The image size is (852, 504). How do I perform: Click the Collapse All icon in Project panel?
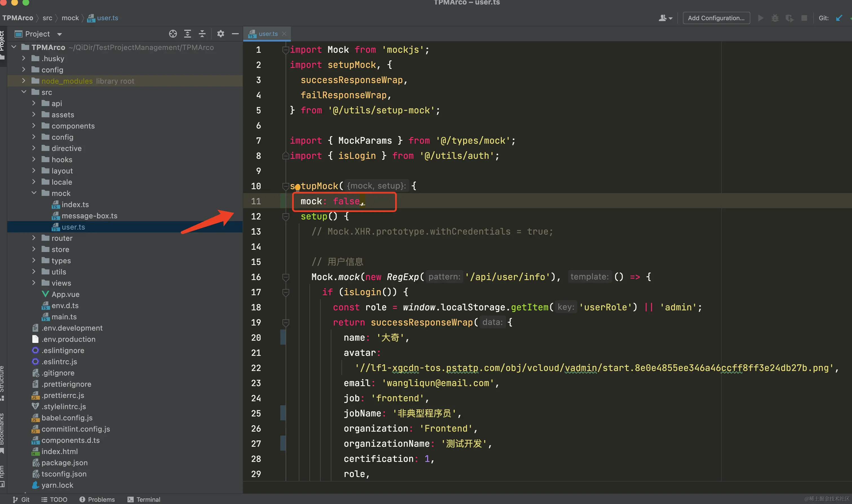tap(202, 34)
